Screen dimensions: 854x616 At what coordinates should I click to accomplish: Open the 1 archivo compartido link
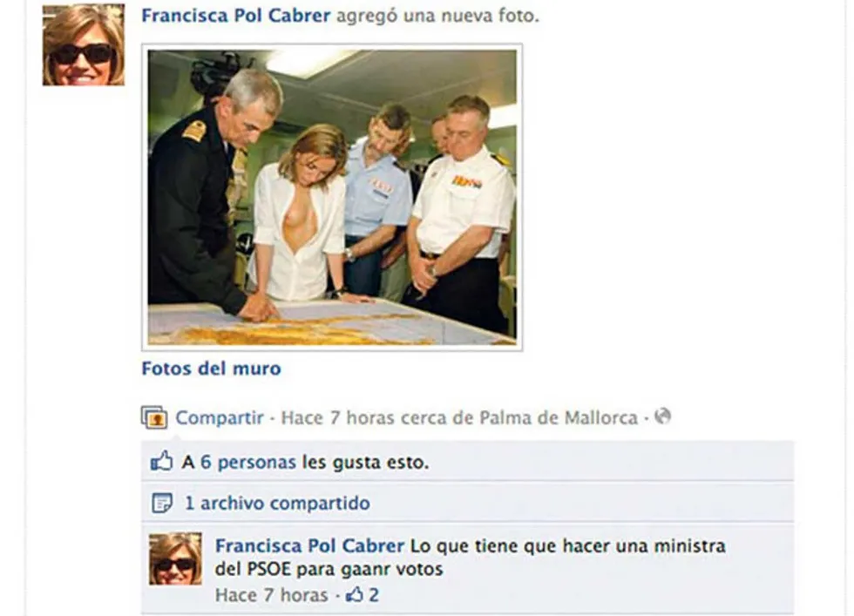point(277,504)
